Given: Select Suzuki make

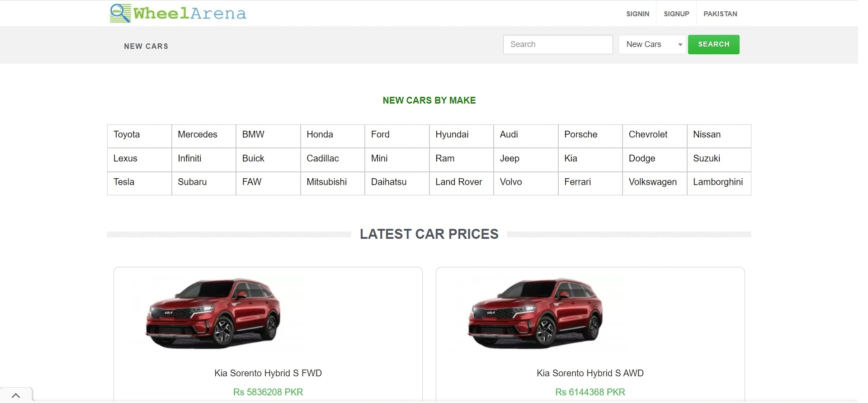Looking at the screenshot, I should pos(707,158).
